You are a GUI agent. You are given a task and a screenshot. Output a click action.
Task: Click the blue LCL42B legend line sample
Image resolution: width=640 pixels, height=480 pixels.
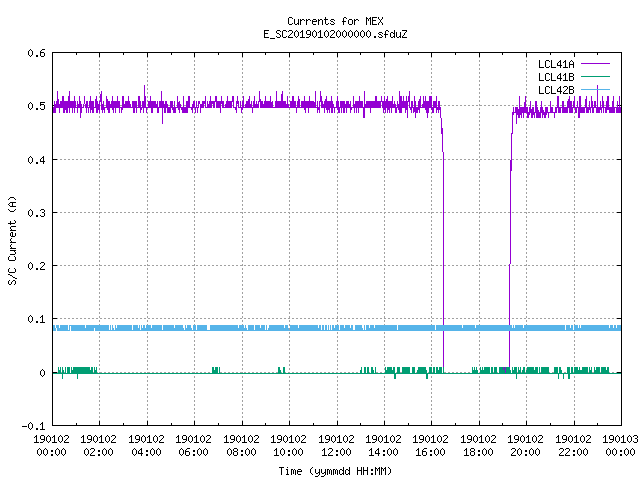(x=595, y=89)
